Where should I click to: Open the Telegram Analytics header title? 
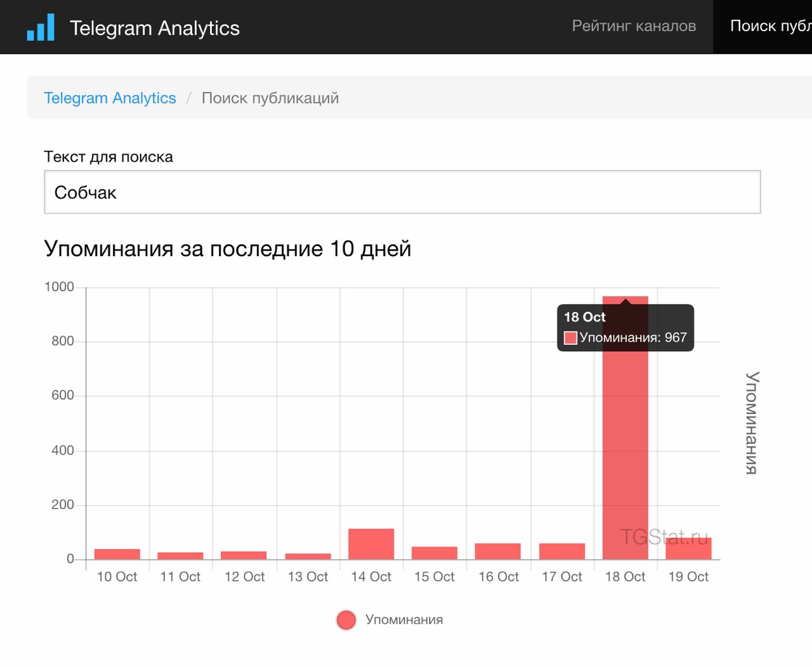(x=155, y=28)
